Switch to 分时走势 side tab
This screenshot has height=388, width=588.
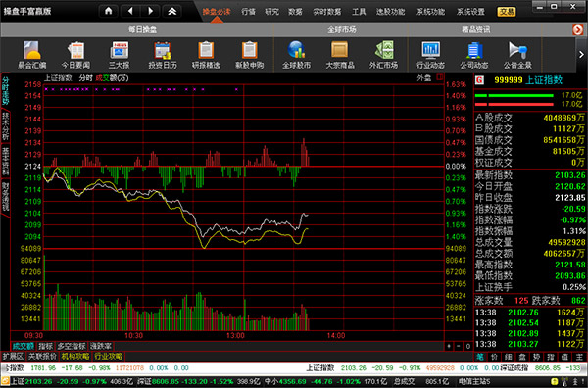tap(6, 90)
